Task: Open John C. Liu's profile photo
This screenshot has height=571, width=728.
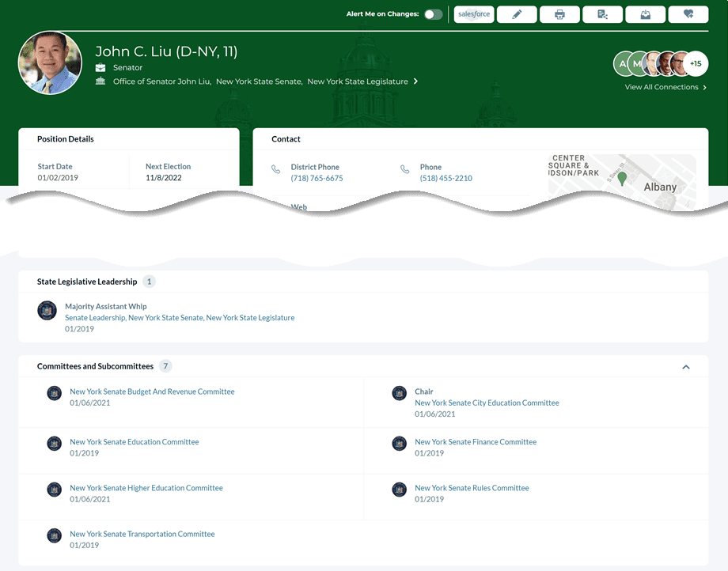Action: (x=50, y=62)
